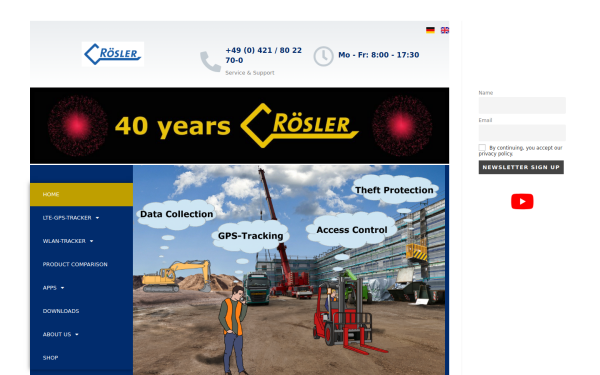Expand the WLAN-Tracker dropdown arrow
Screen dimensions: 600x375
coord(91,241)
